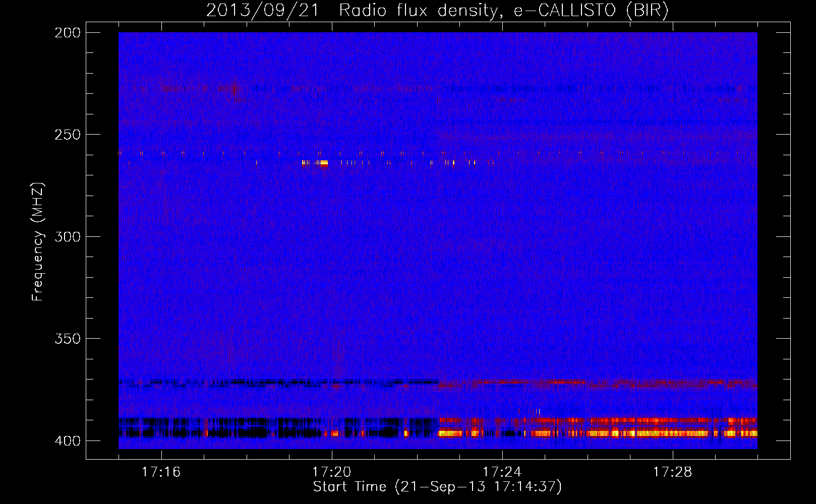Screen dimensions: 816x504
Task: Click the 250 frequency tick label
Action: [68, 135]
